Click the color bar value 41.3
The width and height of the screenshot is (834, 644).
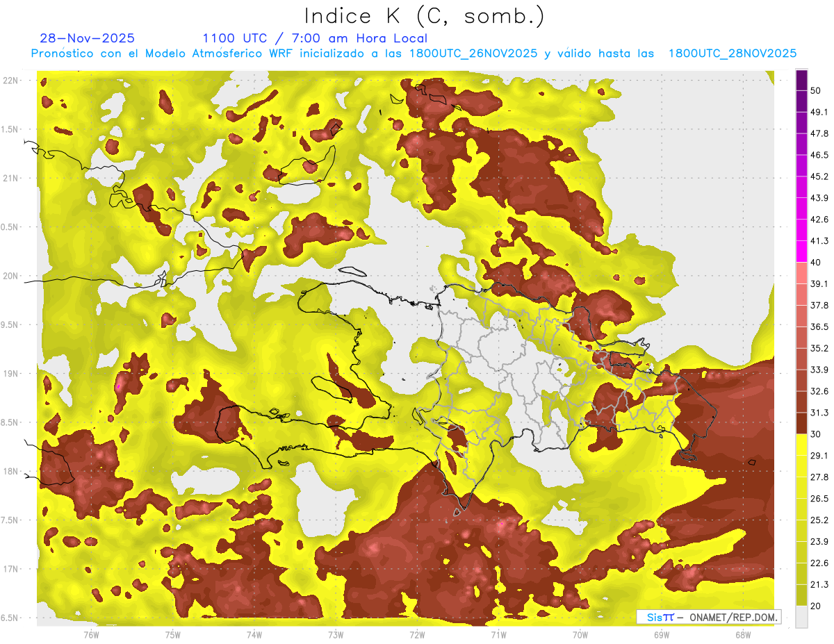[819, 242]
